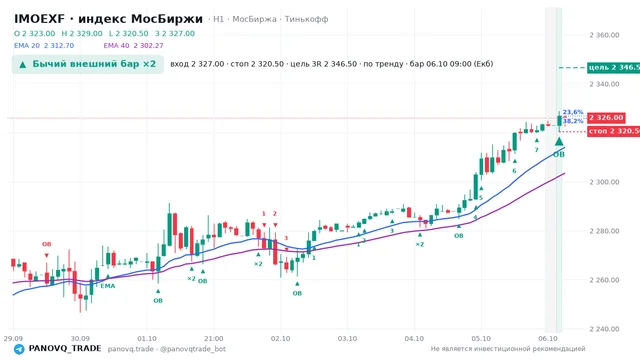
Task: Click the 2 300.00 price axis label
Action: [604, 182]
